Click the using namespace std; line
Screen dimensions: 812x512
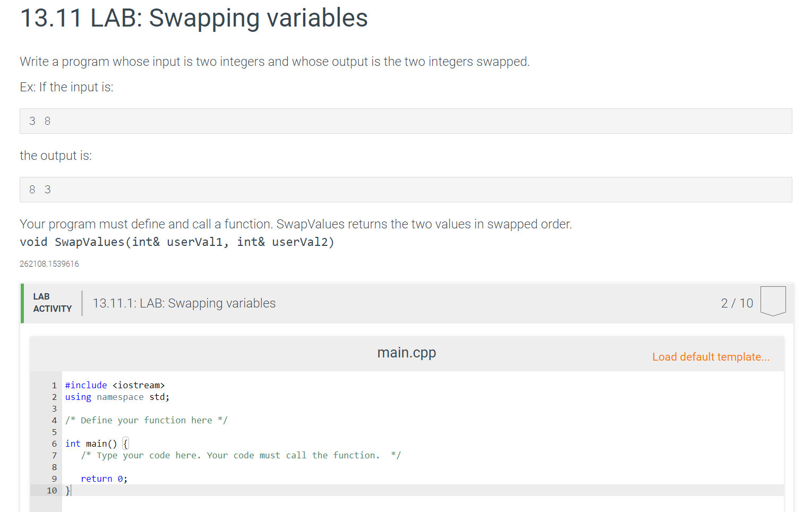[117, 397]
